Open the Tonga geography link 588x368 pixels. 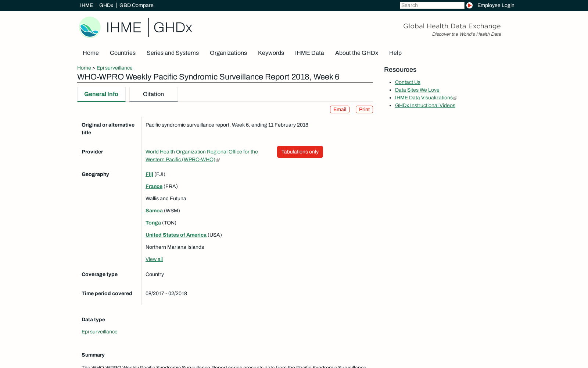coord(153,223)
